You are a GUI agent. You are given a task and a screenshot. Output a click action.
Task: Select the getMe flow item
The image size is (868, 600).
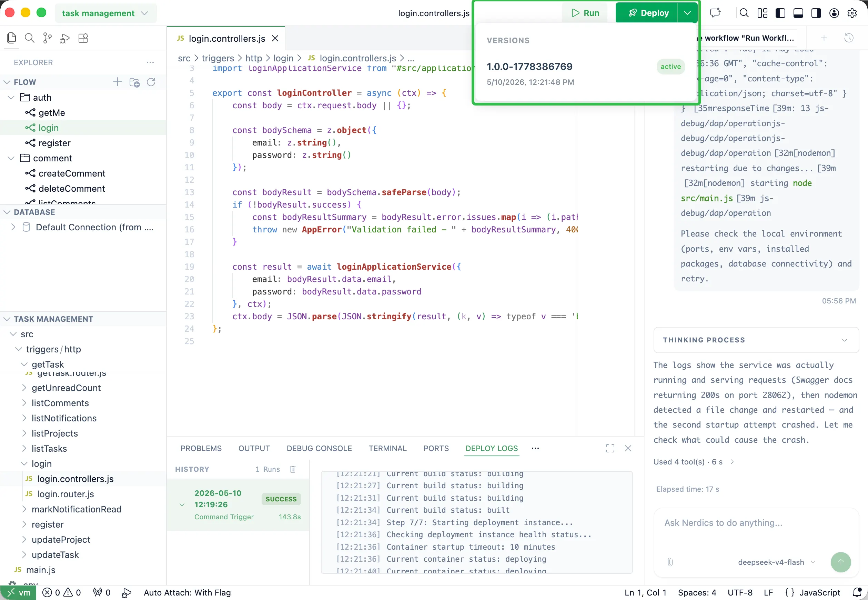tap(83, 112)
